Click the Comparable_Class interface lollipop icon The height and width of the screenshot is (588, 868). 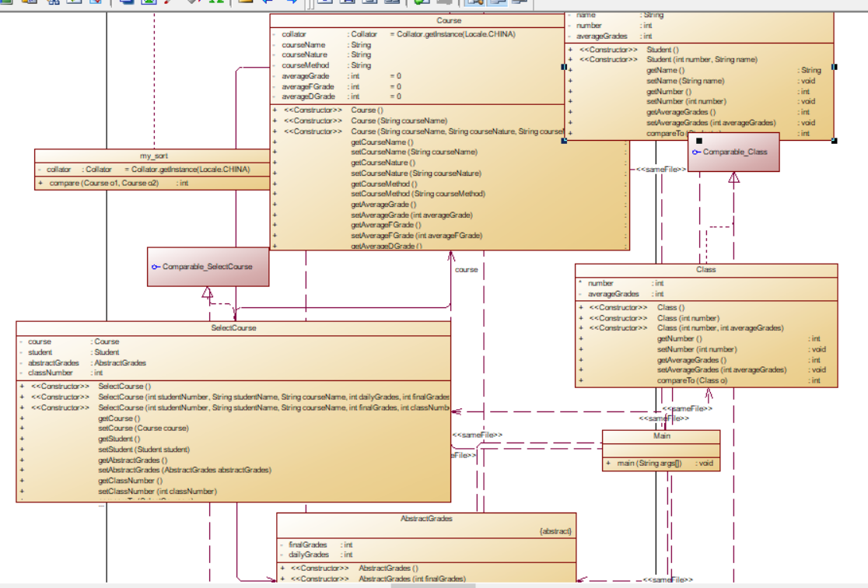[x=696, y=152]
